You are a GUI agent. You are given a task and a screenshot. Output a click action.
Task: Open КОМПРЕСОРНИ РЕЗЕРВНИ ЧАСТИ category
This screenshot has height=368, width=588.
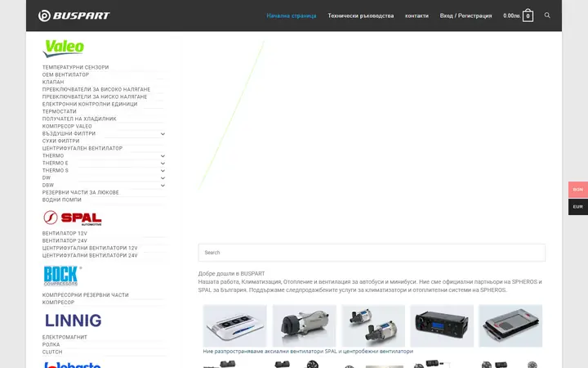(x=85, y=294)
